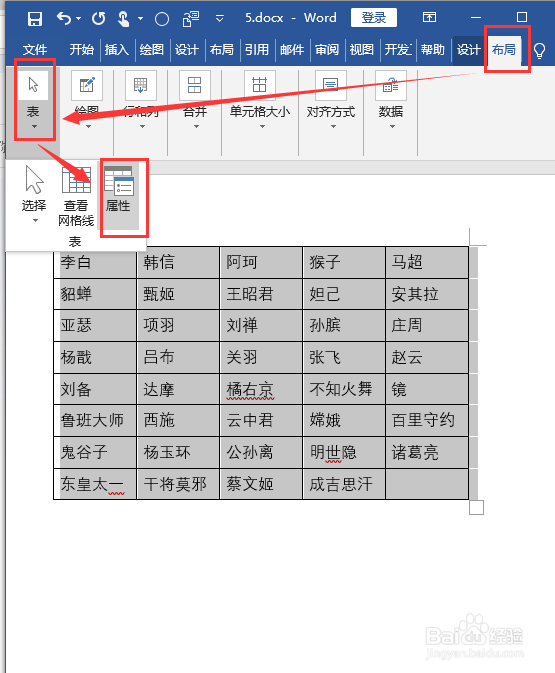
Task: Click the cell containing 项羽
Action: 178,326
